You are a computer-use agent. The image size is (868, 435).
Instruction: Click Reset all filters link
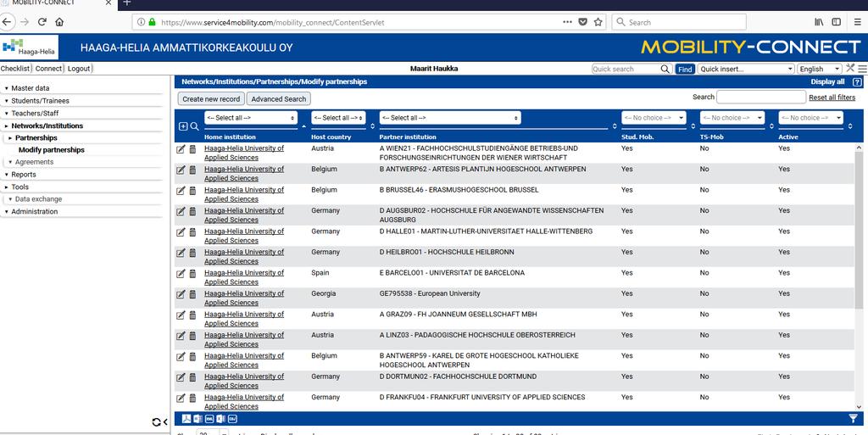(832, 98)
